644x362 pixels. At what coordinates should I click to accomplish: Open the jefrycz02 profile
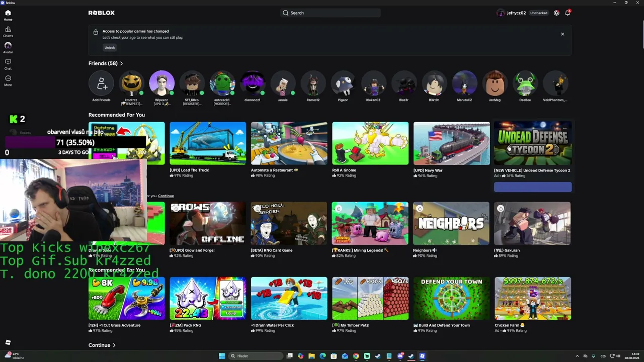click(511, 13)
